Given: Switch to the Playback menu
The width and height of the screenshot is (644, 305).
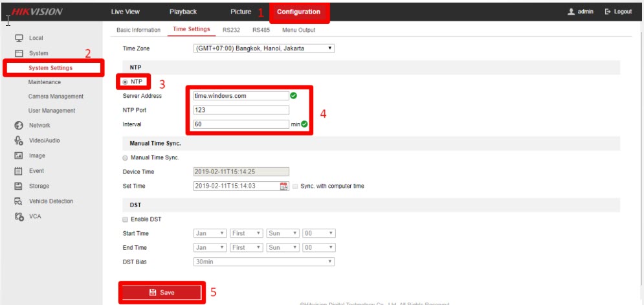Looking at the screenshot, I should click(183, 12).
